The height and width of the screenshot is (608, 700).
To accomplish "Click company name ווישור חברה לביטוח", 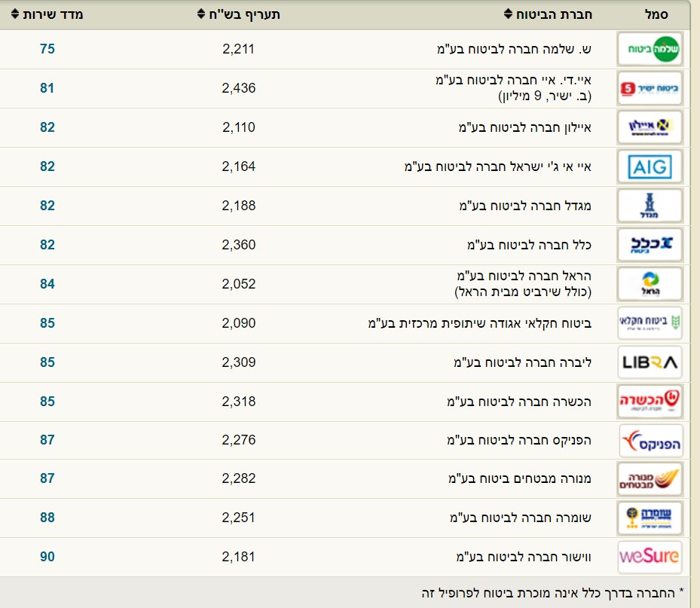I will tap(524, 557).
